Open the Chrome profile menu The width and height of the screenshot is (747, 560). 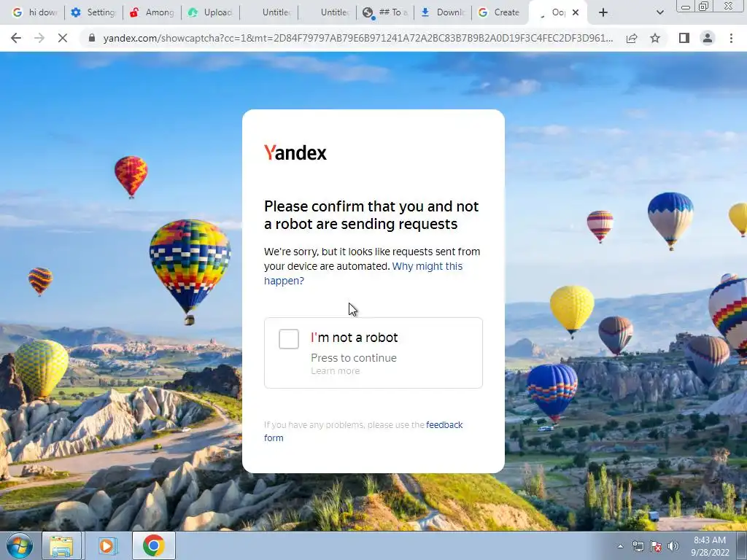point(708,38)
